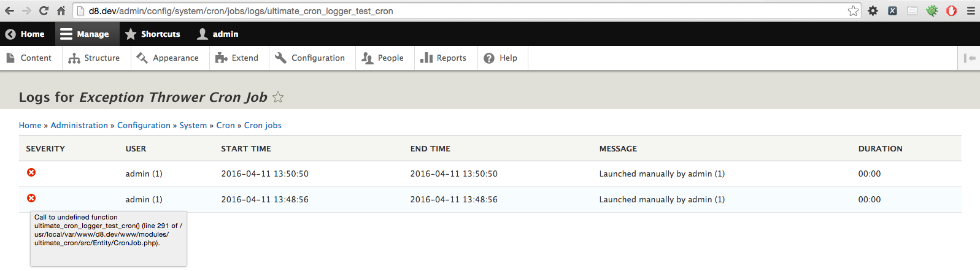Select end time 2016-04-11 13:50:50
This screenshot has height=271, width=980.
pos(454,174)
